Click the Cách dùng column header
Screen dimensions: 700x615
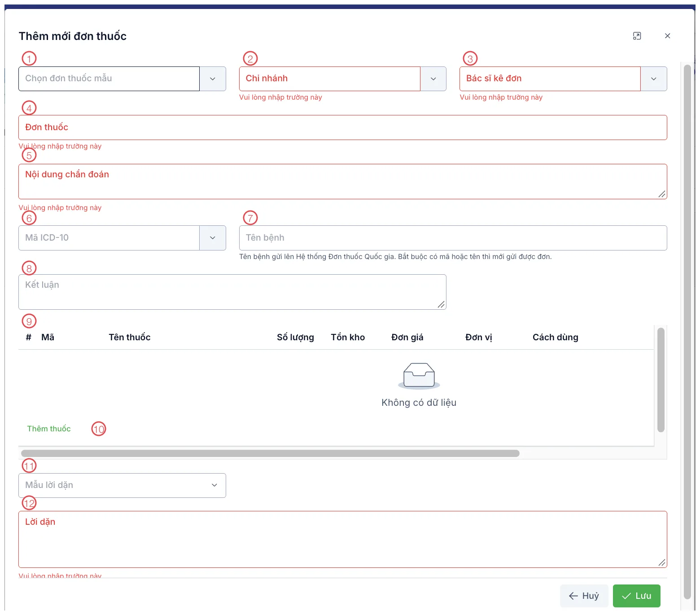click(556, 337)
